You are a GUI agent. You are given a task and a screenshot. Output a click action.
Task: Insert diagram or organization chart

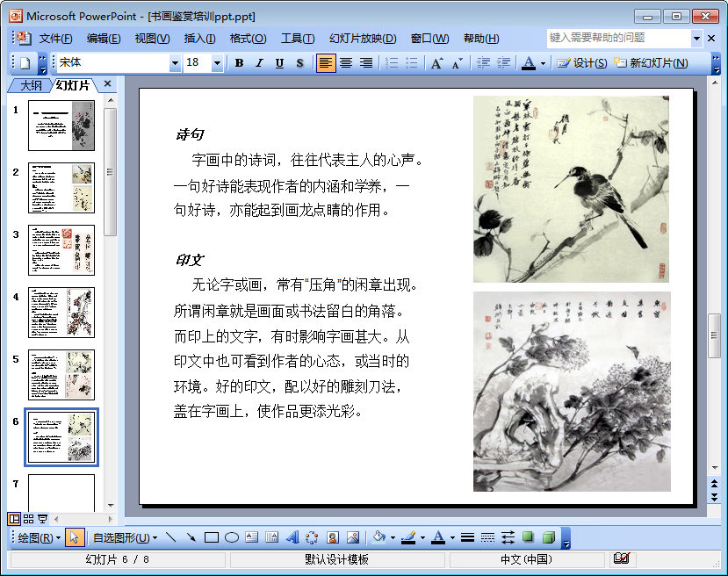click(x=312, y=537)
